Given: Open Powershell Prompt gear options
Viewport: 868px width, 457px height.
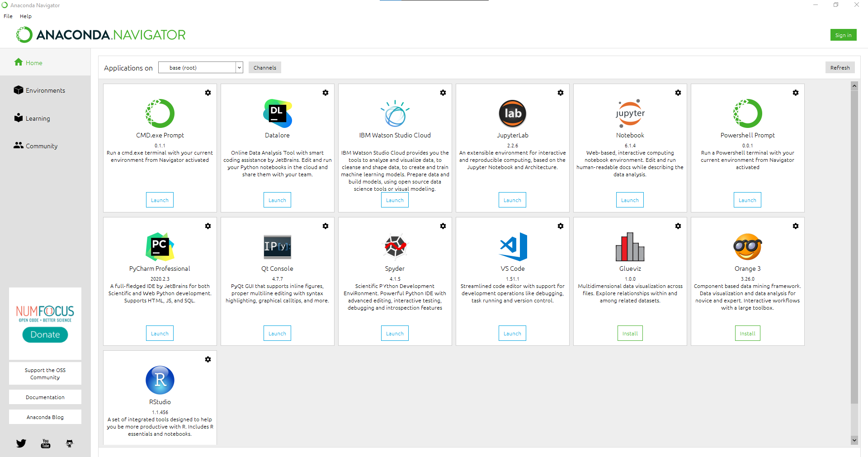Looking at the screenshot, I should tap(796, 93).
